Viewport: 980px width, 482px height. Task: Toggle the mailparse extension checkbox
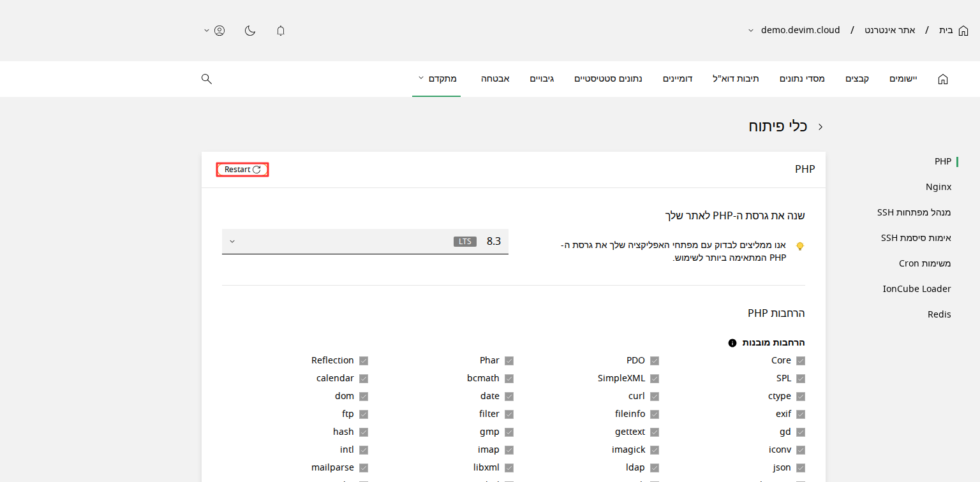tap(364, 468)
